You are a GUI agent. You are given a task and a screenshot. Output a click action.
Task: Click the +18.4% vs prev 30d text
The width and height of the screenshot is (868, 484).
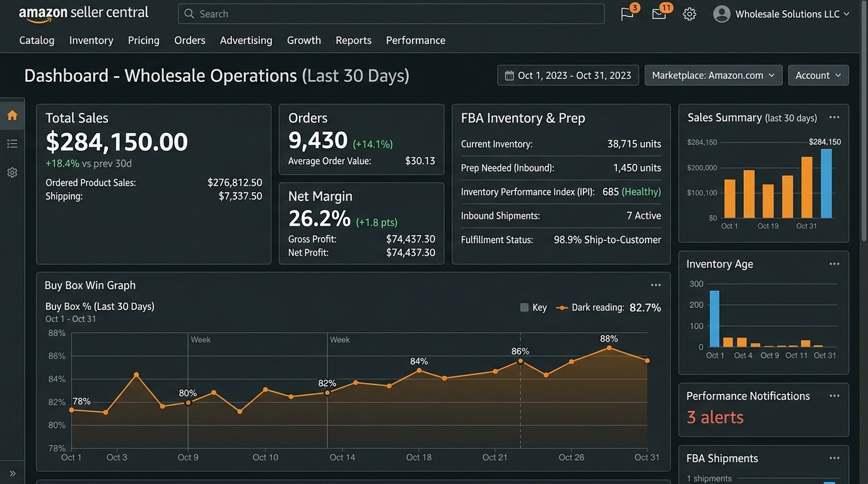(88, 163)
